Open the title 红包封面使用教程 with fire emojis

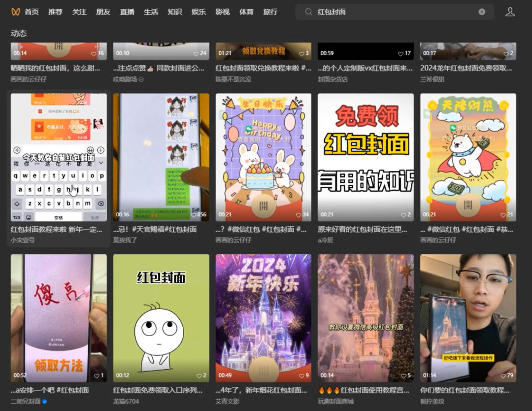(x=364, y=390)
